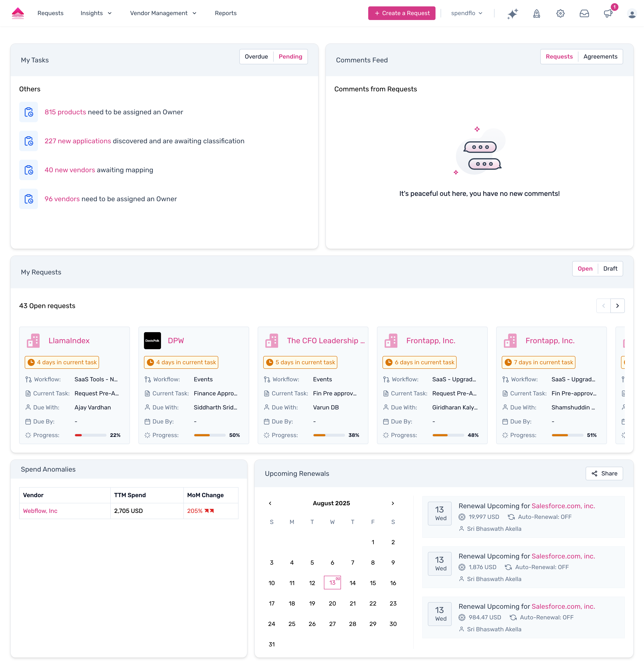This screenshot has width=644, height=666.
Task: Open the Requests nav item
Action: [x=51, y=13]
